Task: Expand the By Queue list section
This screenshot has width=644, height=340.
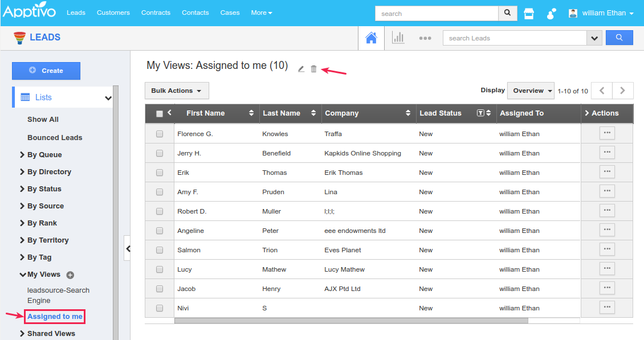Action: pos(44,155)
